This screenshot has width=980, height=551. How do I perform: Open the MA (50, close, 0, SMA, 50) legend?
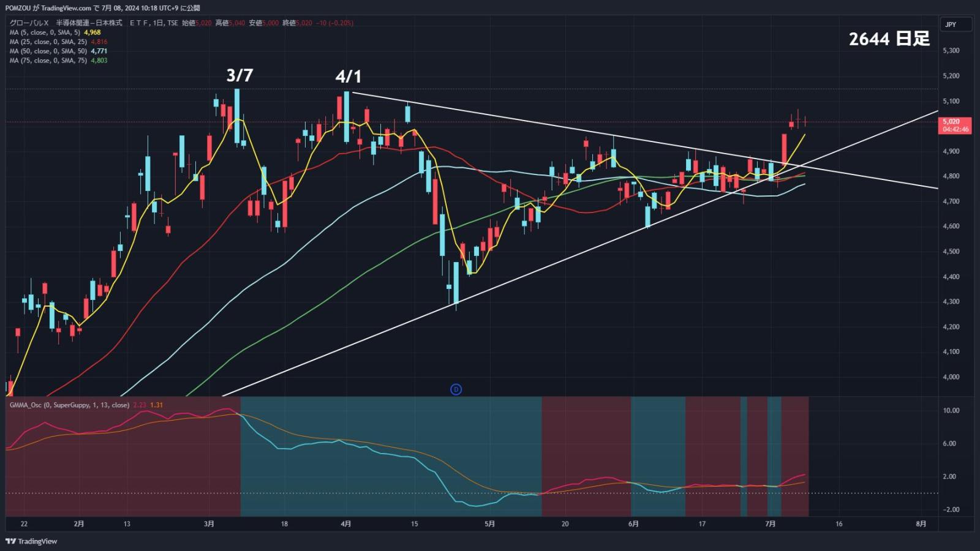(48, 51)
